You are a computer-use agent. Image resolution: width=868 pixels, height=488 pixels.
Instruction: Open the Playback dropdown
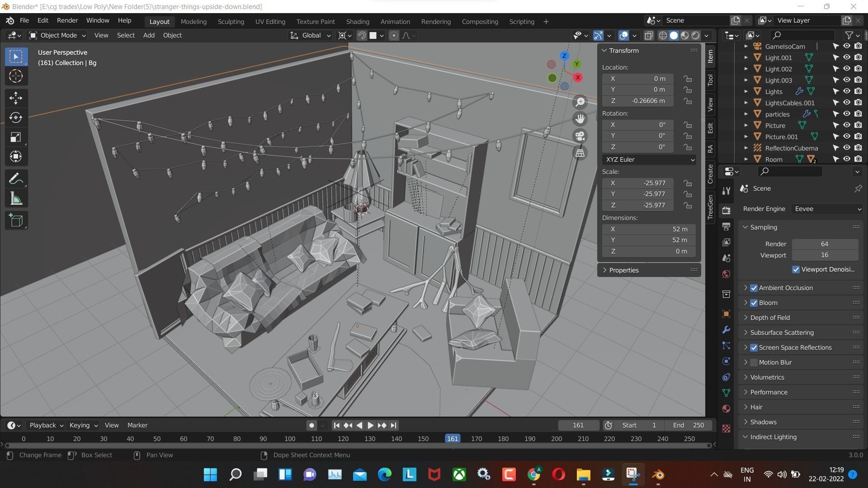coord(46,425)
